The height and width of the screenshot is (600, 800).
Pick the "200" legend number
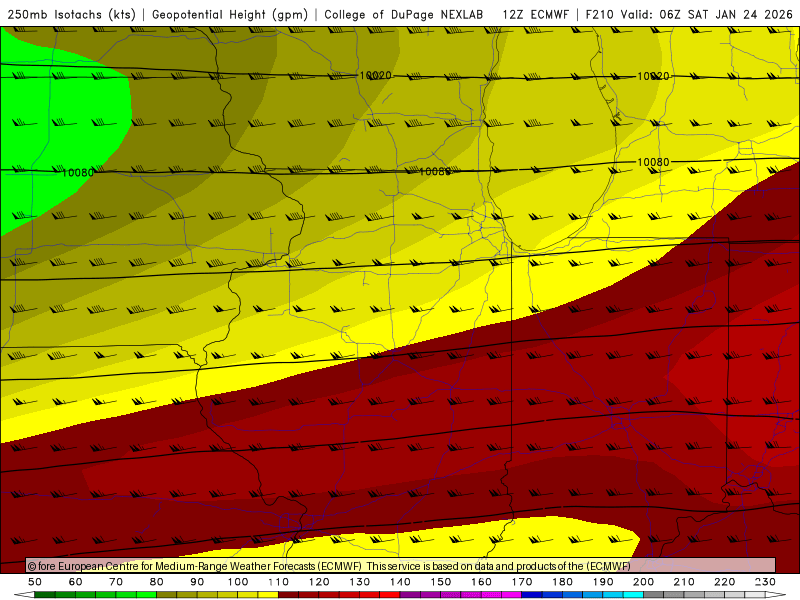643,582
